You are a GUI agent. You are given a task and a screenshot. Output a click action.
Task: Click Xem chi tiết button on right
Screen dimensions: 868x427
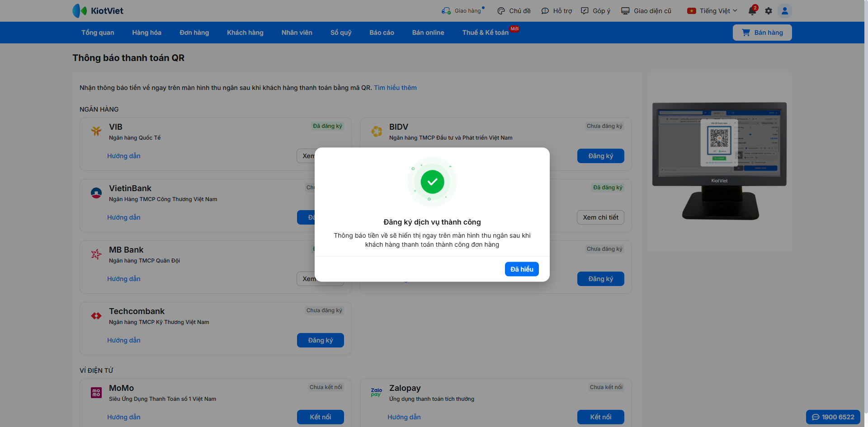coord(601,217)
